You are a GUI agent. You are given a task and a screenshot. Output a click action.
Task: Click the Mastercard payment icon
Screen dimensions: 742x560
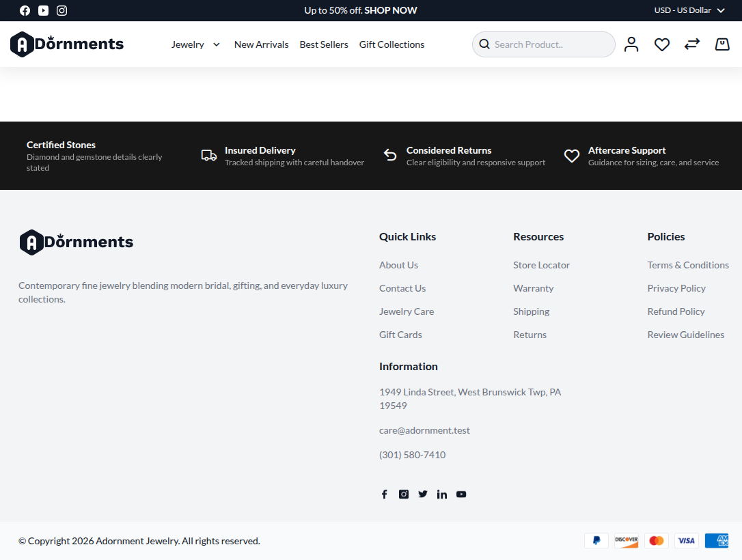pyautogui.click(x=657, y=541)
